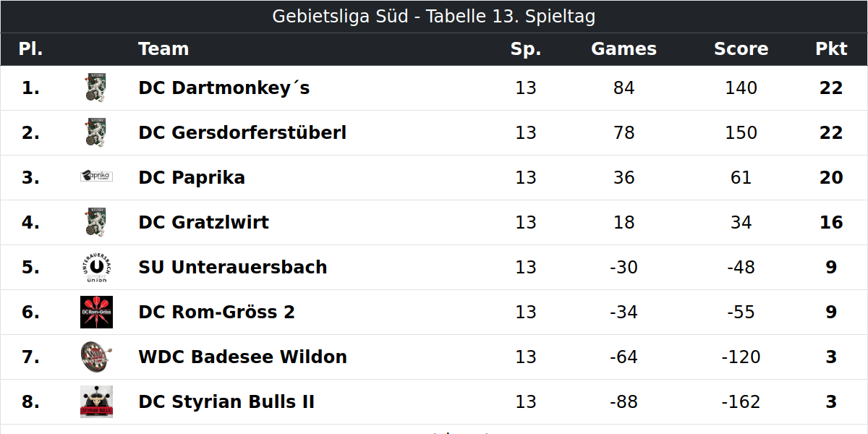
Task: Open the DC Dartmonkey´s team name
Action: coord(224,88)
